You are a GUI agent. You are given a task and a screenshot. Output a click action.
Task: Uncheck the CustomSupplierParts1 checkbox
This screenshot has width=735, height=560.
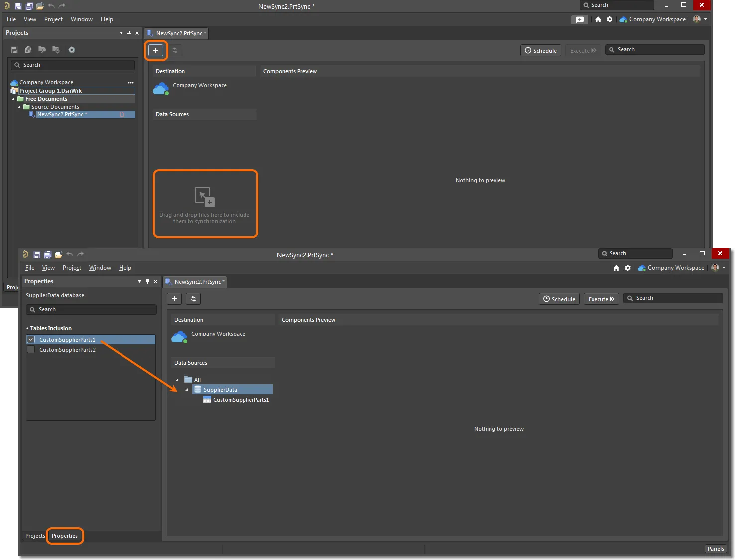coord(31,339)
